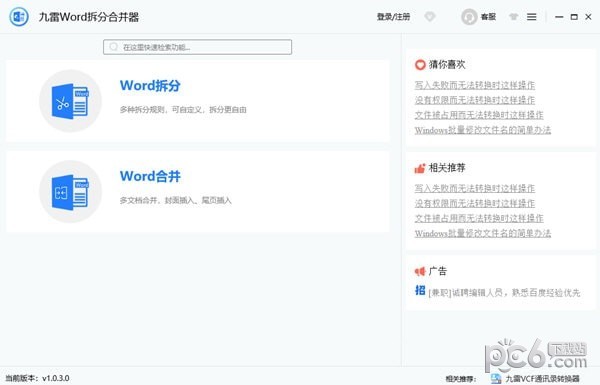This screenshot has height=385, width=600.
Task: Open 文件被占用 link under 猜你喜欢
Action: tap(479, 115)
